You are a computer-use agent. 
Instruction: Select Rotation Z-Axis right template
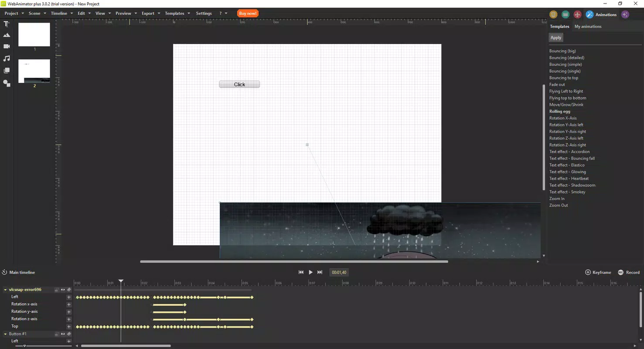pos(568,145)
